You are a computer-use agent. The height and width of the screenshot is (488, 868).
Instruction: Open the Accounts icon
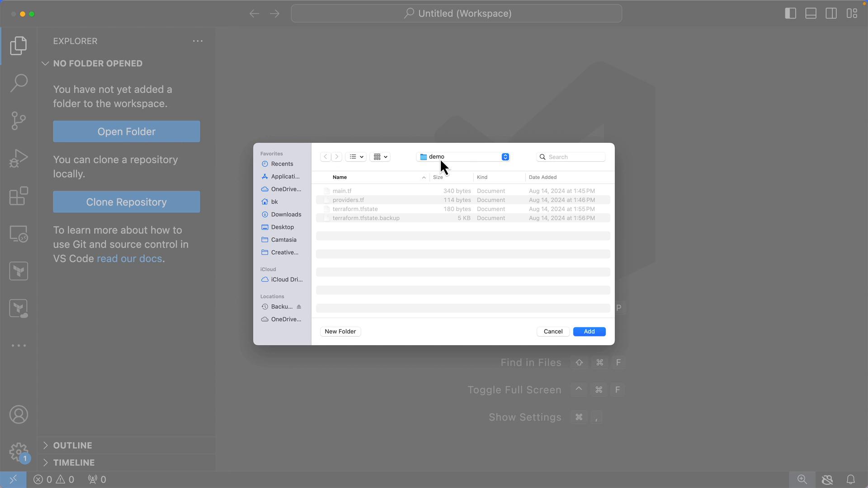coord(19,415)
